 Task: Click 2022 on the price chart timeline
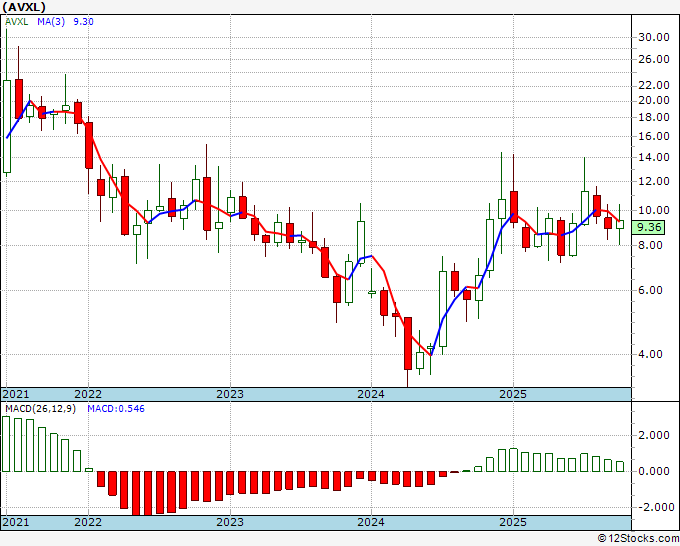(x=88, y=394)
